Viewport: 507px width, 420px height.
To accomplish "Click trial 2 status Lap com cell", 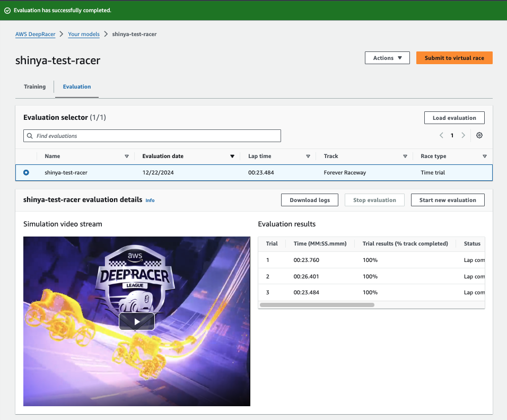I will tap(474, 276).
